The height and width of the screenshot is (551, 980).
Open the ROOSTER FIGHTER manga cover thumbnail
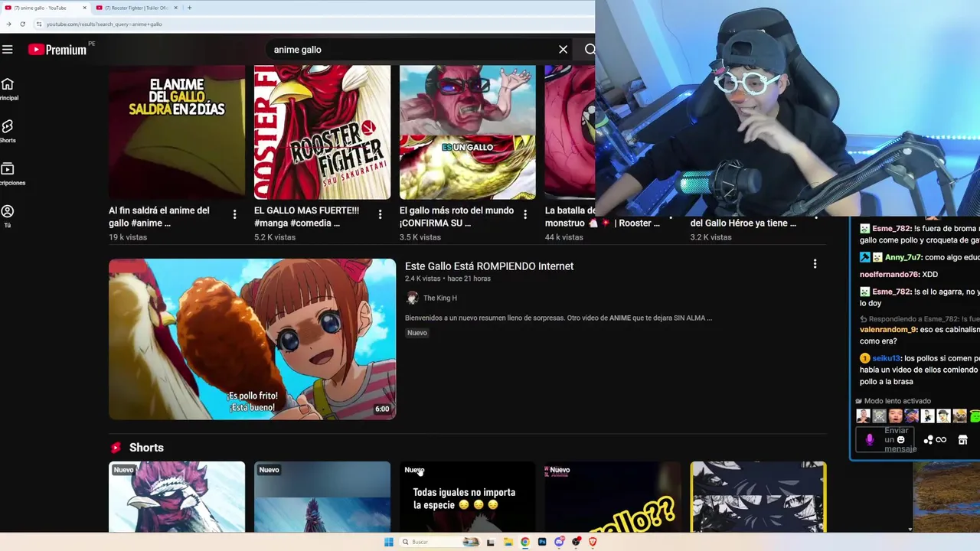[322, 132]
